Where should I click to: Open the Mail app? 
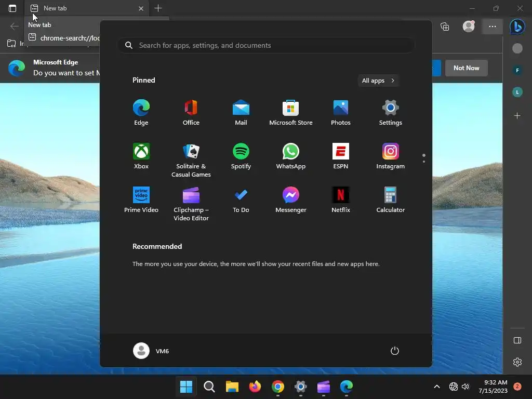241,112
